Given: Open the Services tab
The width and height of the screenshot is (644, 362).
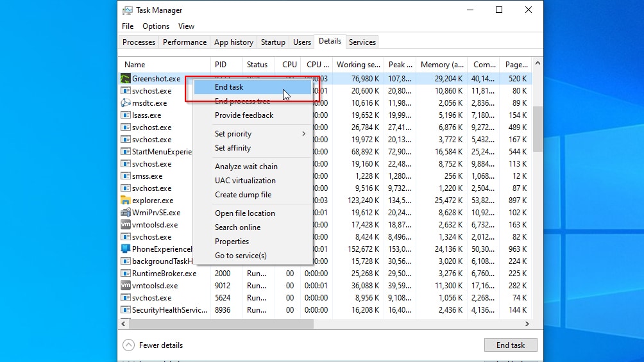Looking at the screenshot, I should pyautogui.click(x=362, y=42).
